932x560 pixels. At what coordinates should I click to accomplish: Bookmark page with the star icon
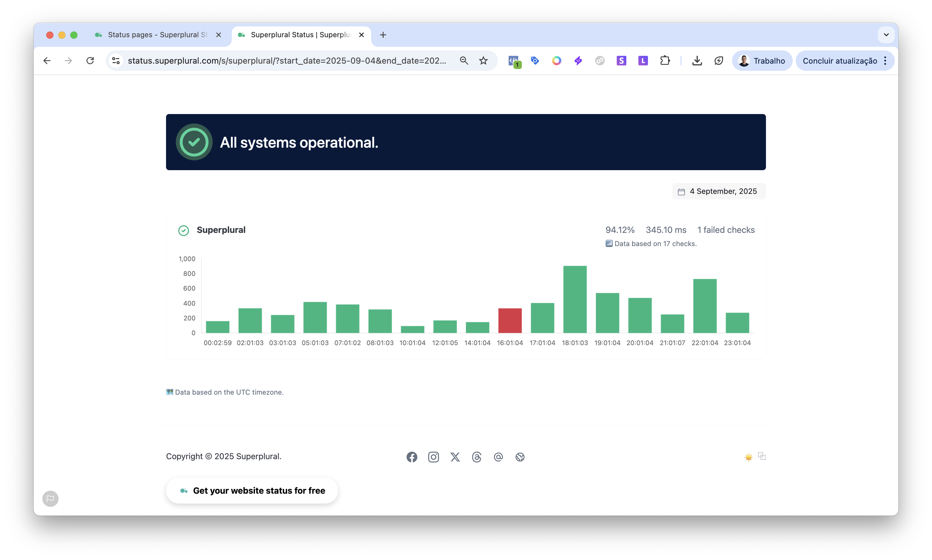(483, 60)
